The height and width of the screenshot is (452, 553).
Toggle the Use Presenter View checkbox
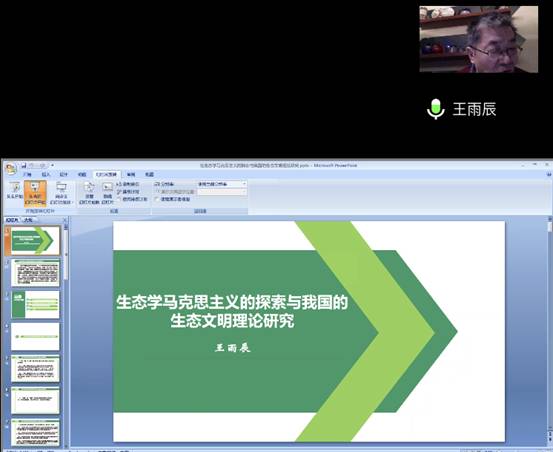pyautogui.click(x=157, y=199)
